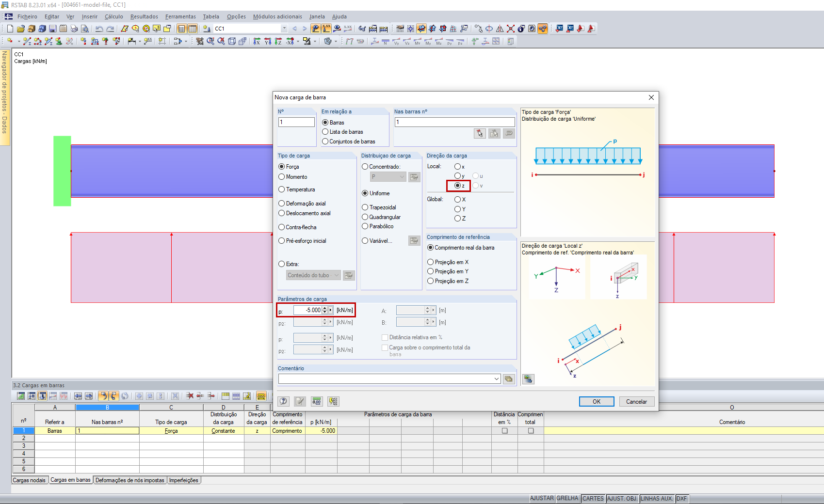The image size is (824, 504).
Task: Click the left arrow icon in table toolbar
Action: 78,396
